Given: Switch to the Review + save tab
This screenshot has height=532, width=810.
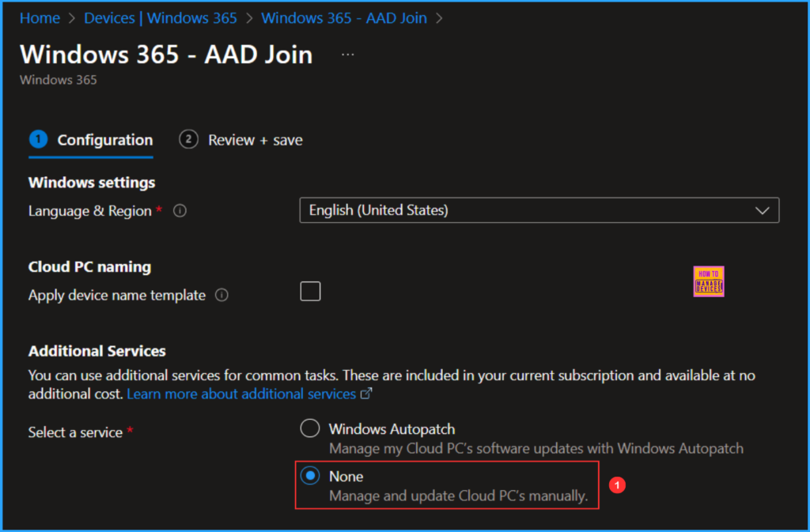Looking at the screenshot, I should (x=240, y=140).
